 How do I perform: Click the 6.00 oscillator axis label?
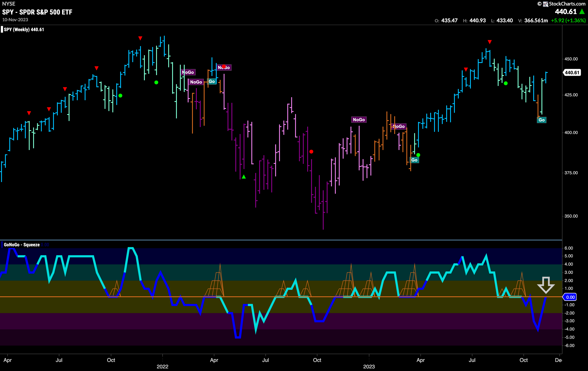569,248
